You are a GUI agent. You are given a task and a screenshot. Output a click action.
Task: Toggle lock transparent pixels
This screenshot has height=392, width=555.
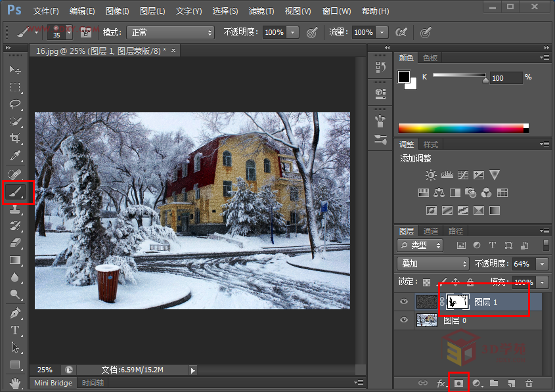click(x=427, y=282)
